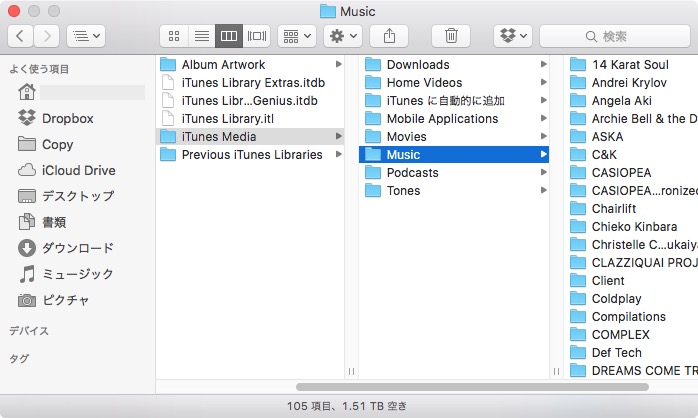Open the Dropbox toolbar dropdown
Viewport: 698px width, 418px height.
(513, 36)
